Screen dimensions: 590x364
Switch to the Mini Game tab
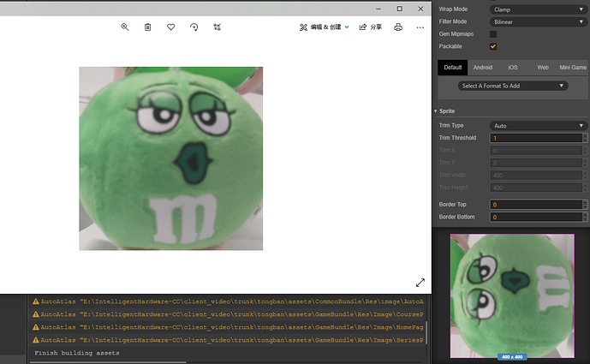coord(573,68)
